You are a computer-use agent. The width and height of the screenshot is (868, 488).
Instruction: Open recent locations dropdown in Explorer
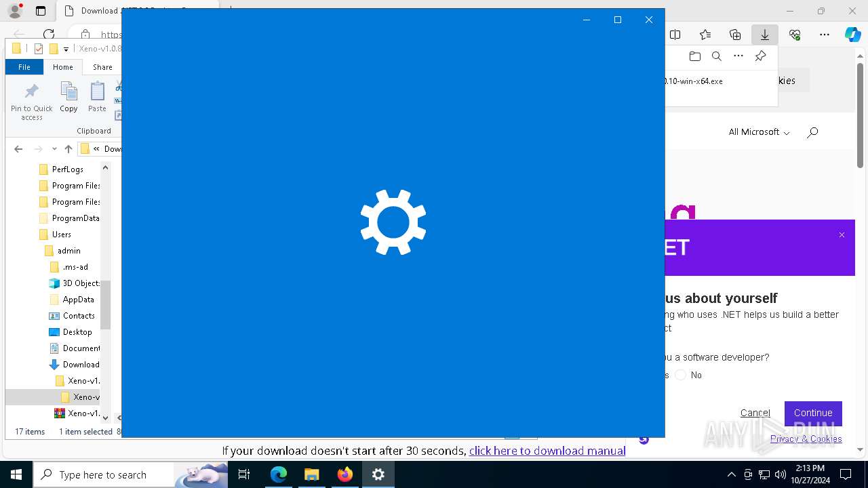(54, 149)
